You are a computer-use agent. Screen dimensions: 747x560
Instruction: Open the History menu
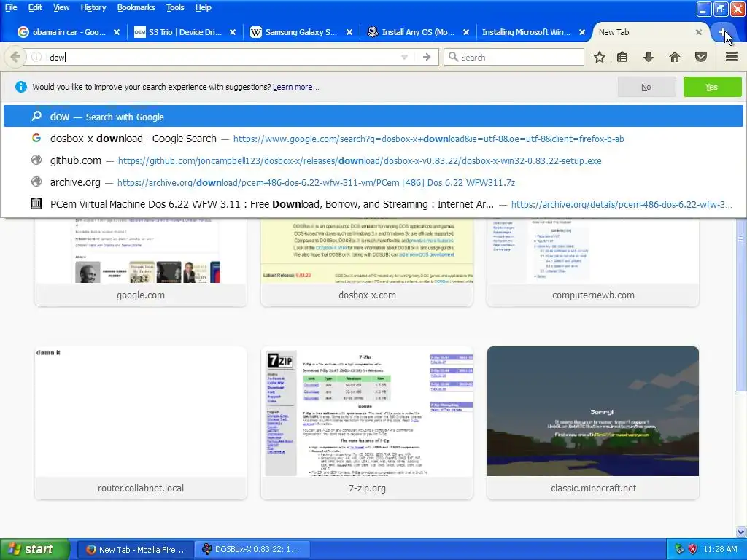point(93,7)
